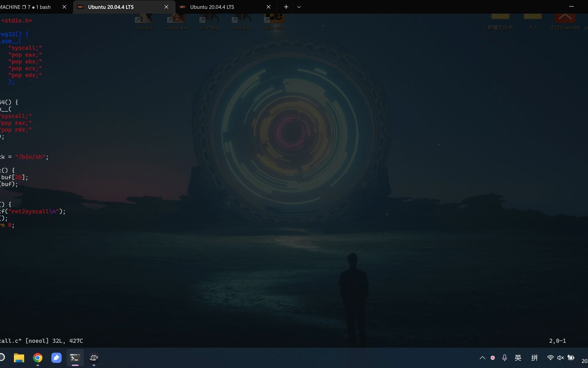Launch Google Chrome from the taskbar
Screen dimensions: 588x368
38,358
